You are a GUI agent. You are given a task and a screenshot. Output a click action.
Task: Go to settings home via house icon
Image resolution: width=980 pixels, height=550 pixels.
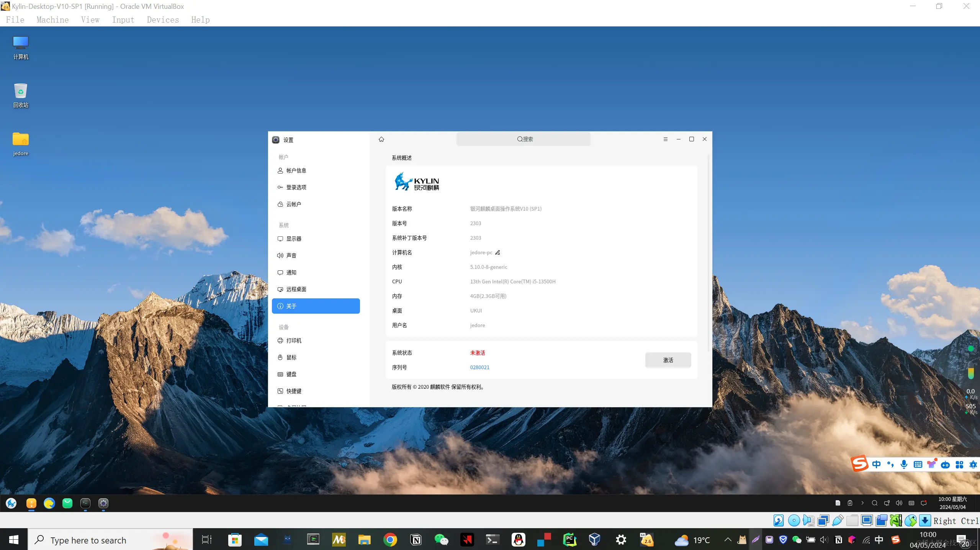[x=381, y=139]
